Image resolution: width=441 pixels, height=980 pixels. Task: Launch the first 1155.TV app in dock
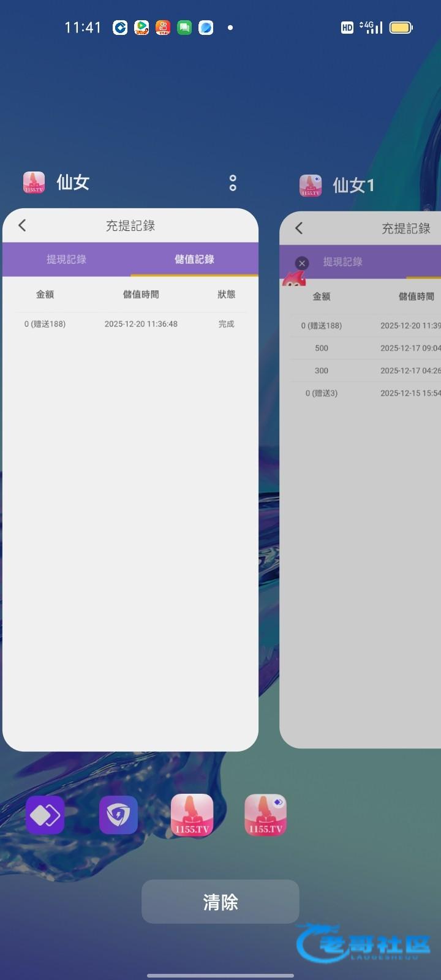[x=192, y=815]
